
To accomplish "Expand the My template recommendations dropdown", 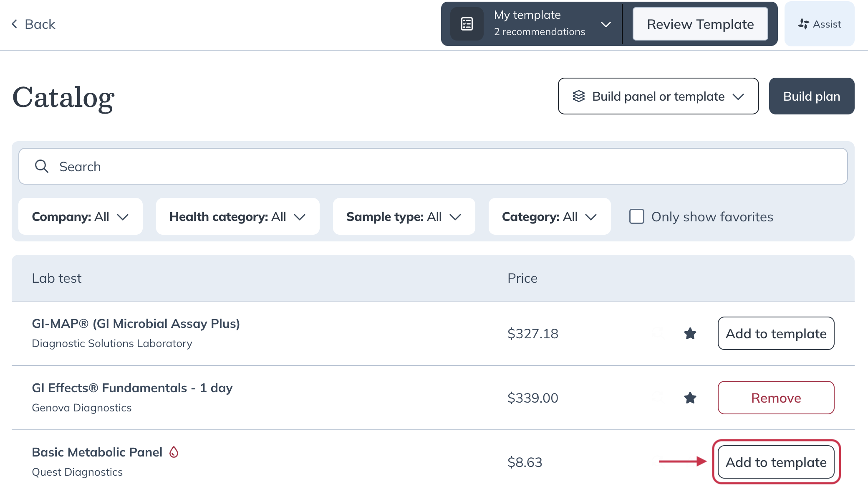I will (606, 24).
